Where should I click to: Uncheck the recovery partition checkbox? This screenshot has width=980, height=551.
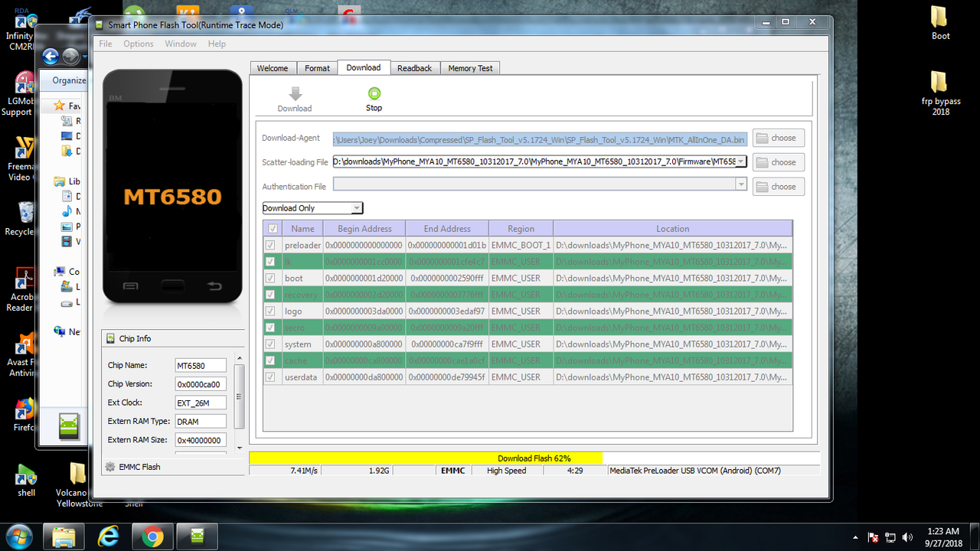pos(269,295)
